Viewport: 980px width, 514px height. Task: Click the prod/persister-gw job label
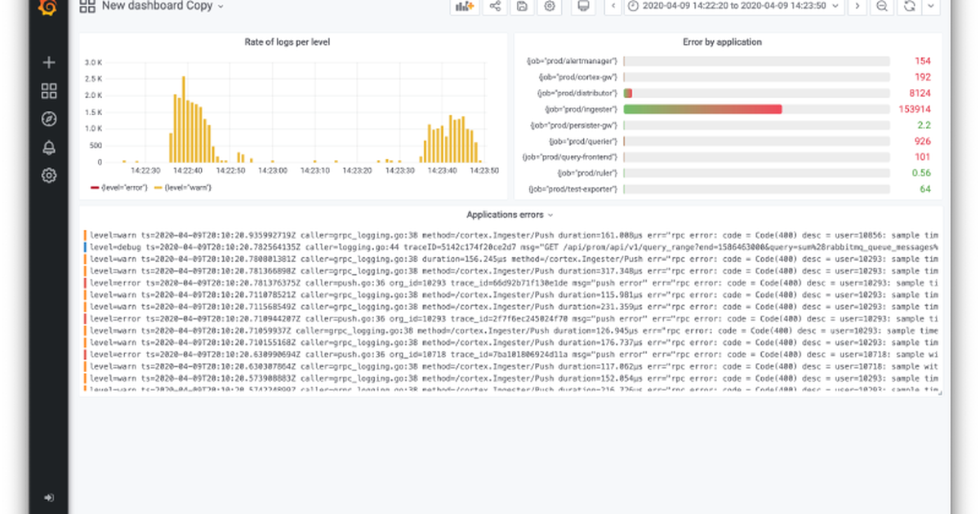tap(573, 125)
